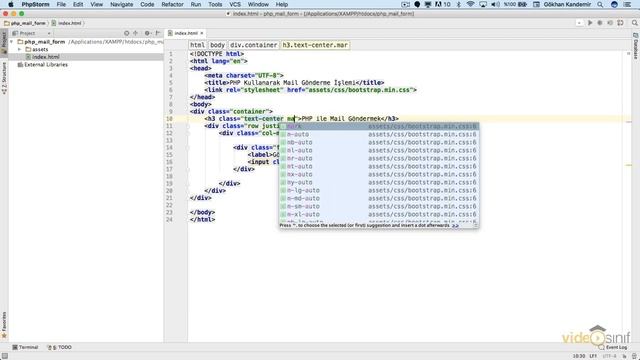This screenshot has width=640, height=360.
Task: Click the Run button in the toolbar
Action: point(590,23)
